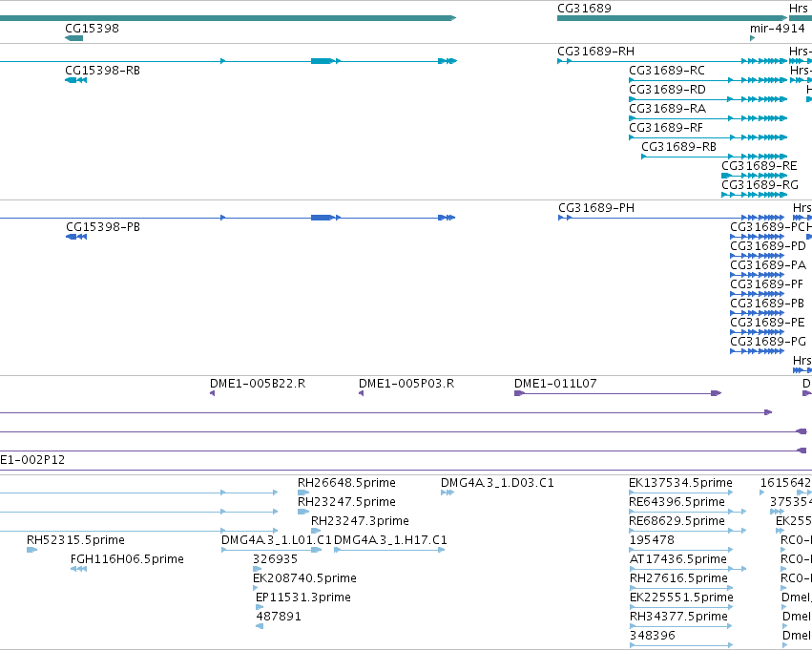This screenshot has height=650, width=812.
Task: Select the CG31689-RE transcript label
Action: 760,166
